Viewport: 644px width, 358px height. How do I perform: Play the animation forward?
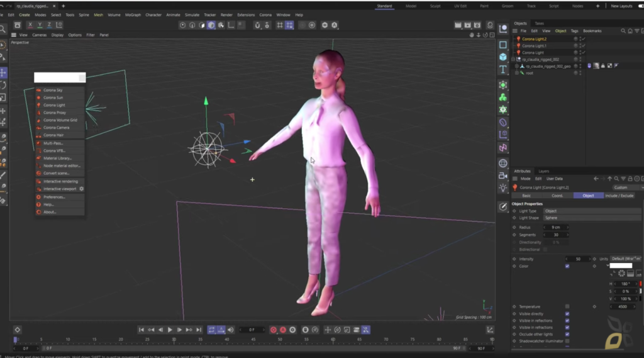[170, 330]
